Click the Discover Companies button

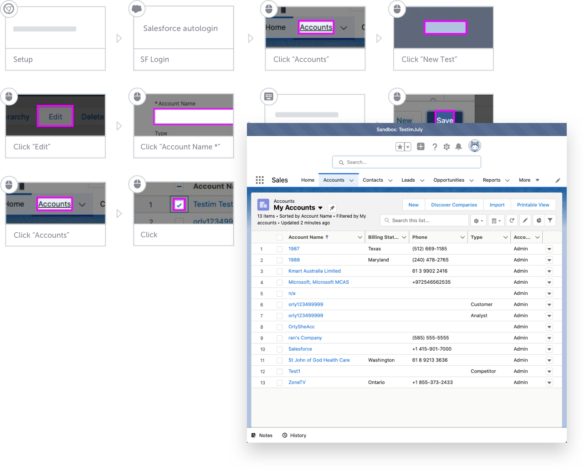[454, 205]
